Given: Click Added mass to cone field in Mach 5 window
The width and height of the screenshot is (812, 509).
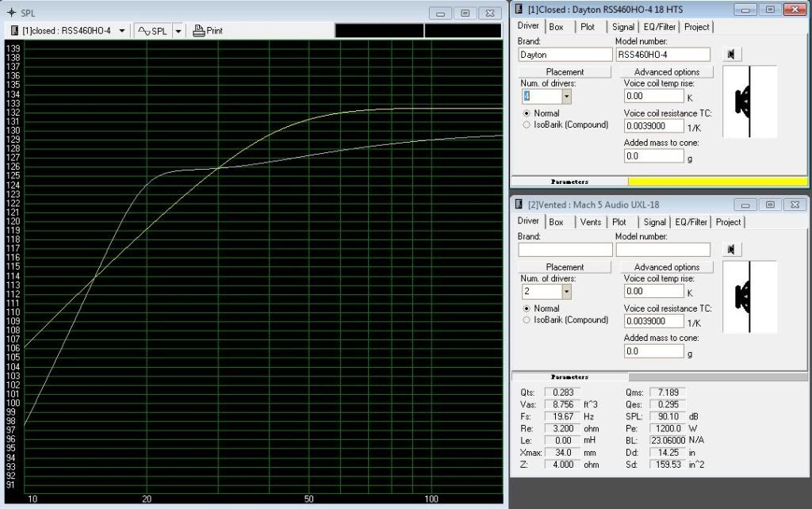Looking at the screenshot, I should 654,351.
